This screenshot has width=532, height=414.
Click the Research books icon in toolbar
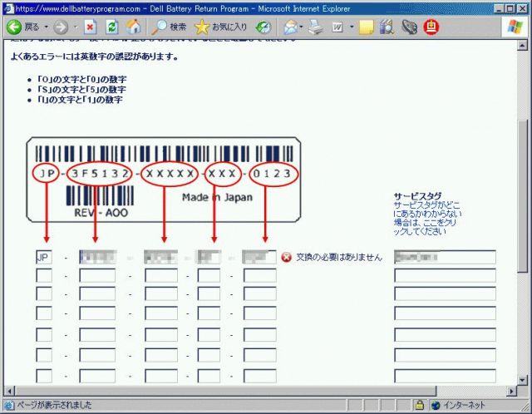[x=387, y=27]
